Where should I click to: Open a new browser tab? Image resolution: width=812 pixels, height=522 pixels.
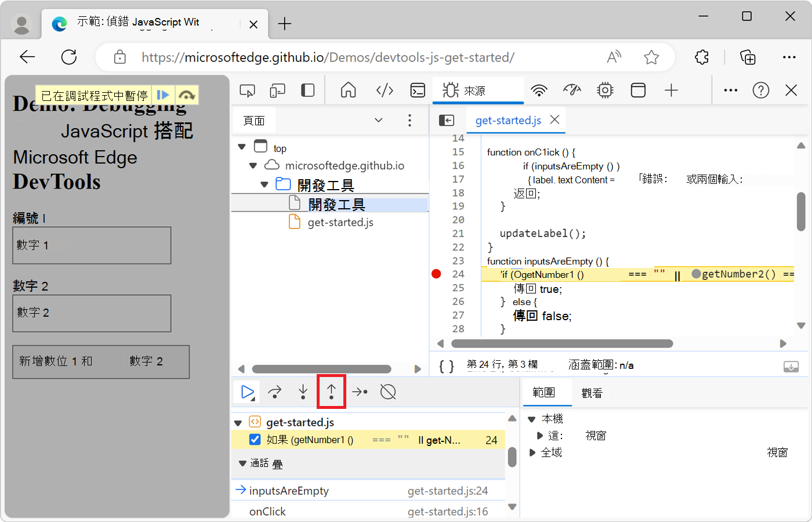pos(284,24)
